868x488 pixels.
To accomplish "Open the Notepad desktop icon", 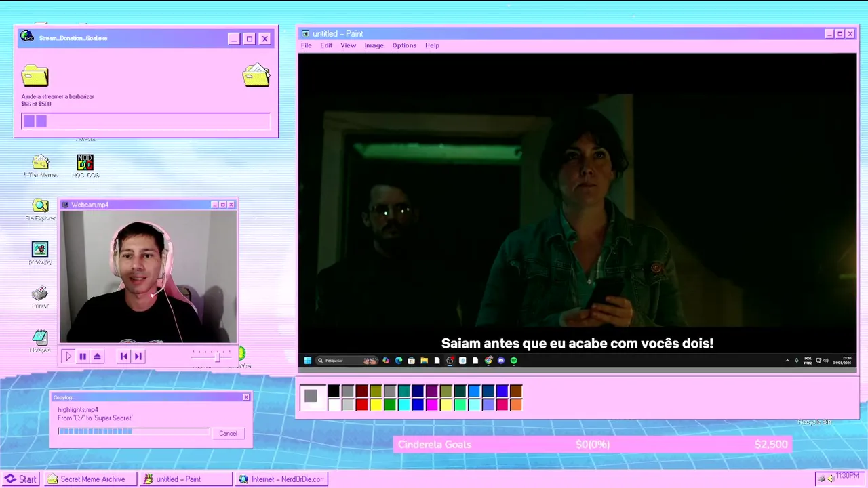I will click(40, 340).
